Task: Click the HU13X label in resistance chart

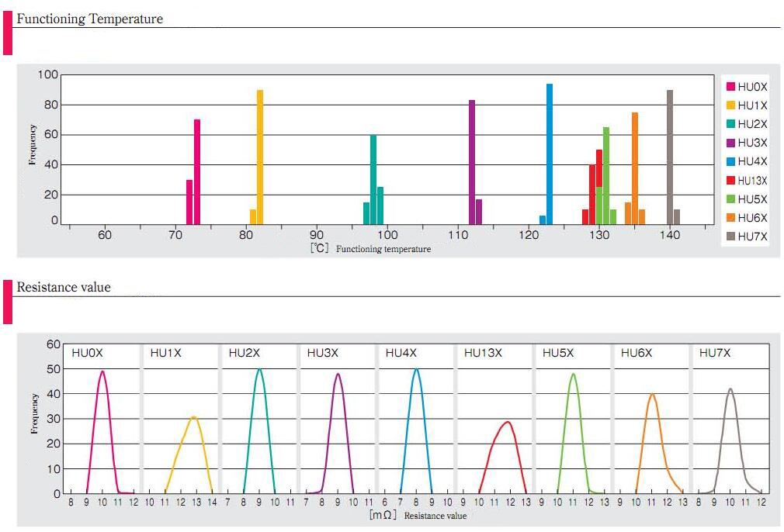Action: 483,353
